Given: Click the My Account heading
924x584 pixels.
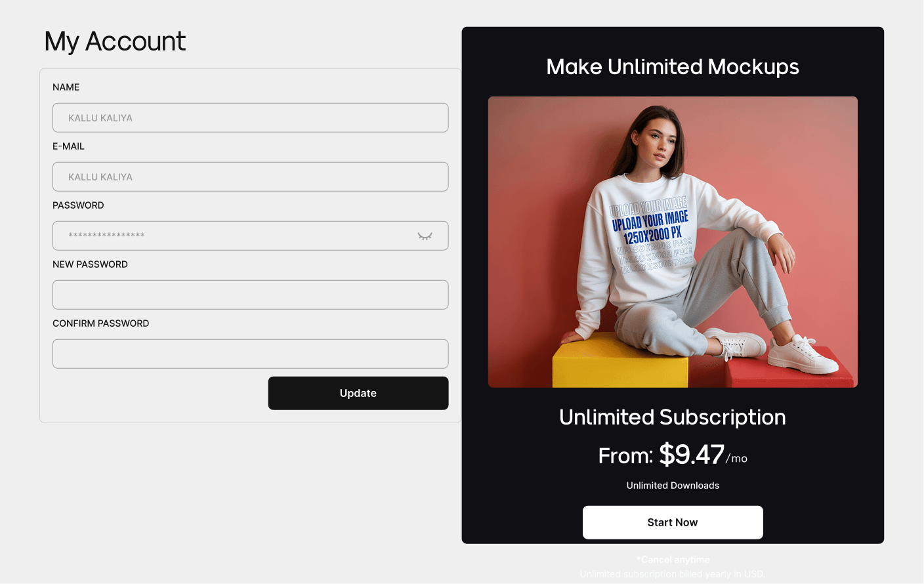Looking at the screenshot, I should (x=115, y=41).
